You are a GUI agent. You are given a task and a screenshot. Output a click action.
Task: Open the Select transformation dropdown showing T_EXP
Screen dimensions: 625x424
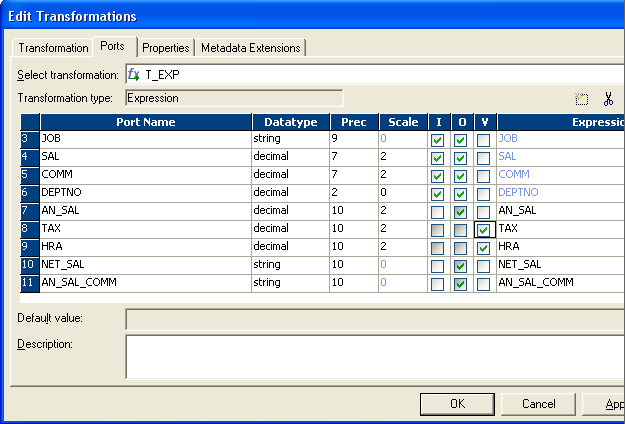tap(375, 75)
